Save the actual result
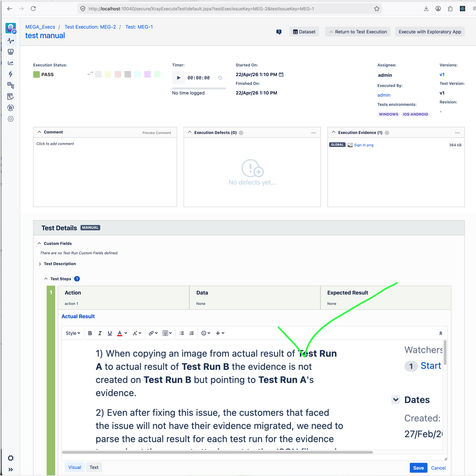Screen dimensions: 476x476 click(418, 468)
